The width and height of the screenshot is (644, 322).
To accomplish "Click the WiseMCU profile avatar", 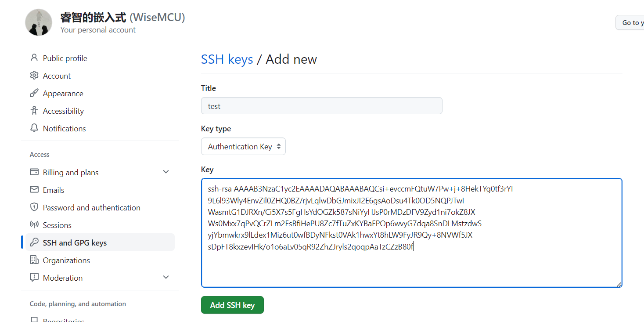I will coord(39,22).
